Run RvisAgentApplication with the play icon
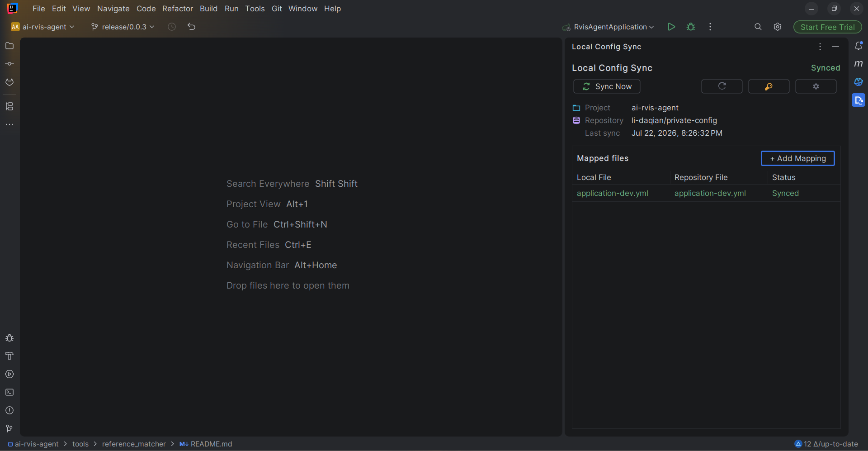 tap(671, 27)
